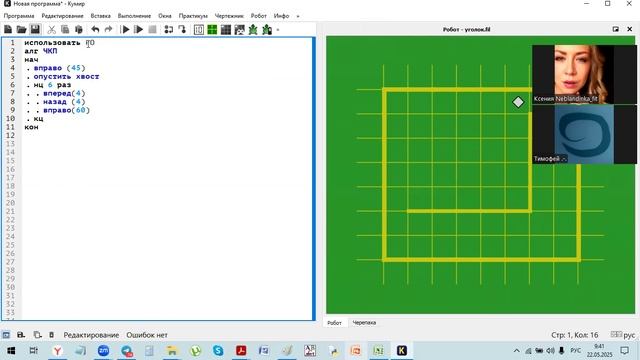Image resolution: width=640 pixels, height=360 pixels.
Task: Open the Программа menu
Action: (19, 16)
